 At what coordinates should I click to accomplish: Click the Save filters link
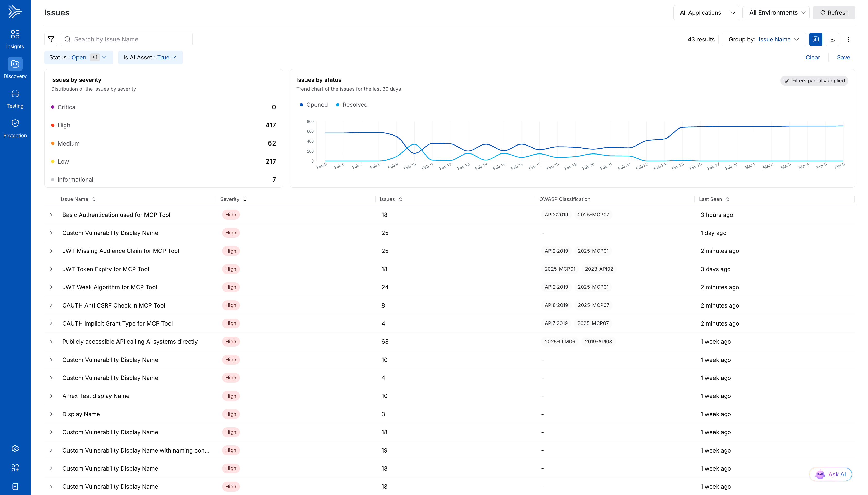click(x=843, y=57)
